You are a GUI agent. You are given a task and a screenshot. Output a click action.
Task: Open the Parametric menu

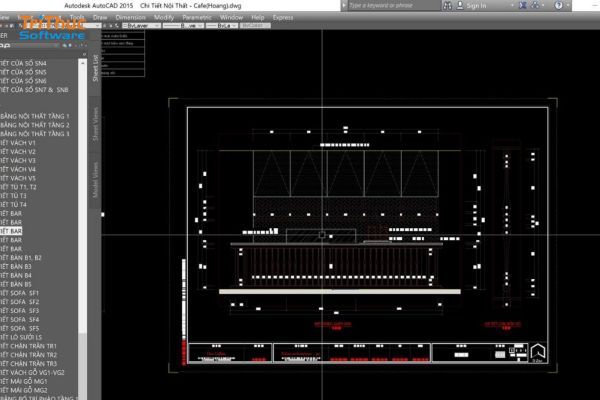pyautogui.click(x=197, y=17)
